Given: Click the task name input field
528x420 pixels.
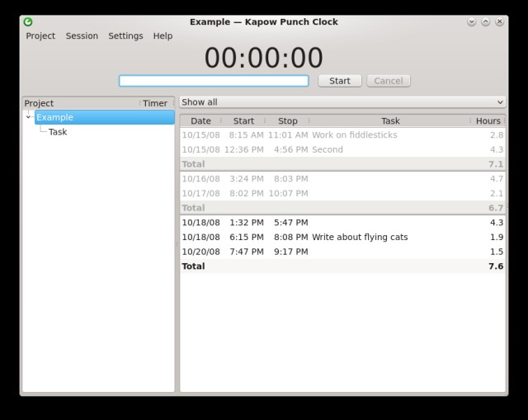Looking at the screenshot, I should [x=214, y=81].
